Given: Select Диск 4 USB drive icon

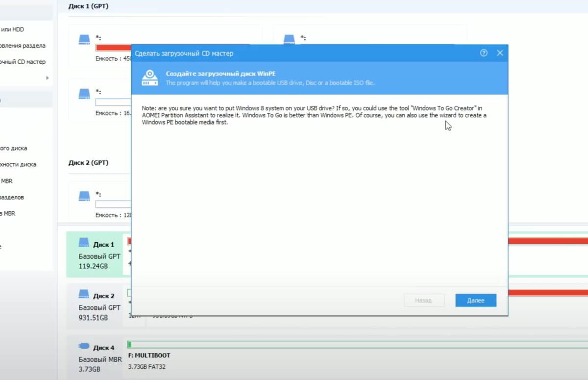Looking at the screenshot, I should 84,347.
